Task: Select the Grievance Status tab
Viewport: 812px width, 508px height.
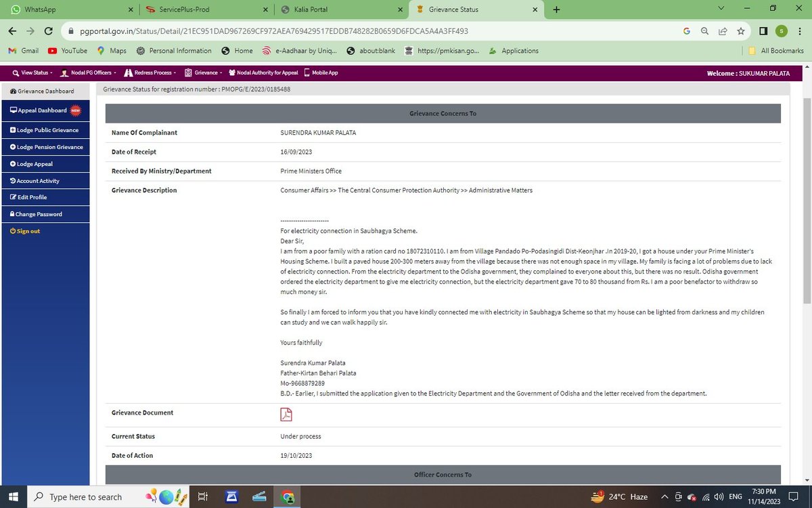Action: tap(477, 10)
